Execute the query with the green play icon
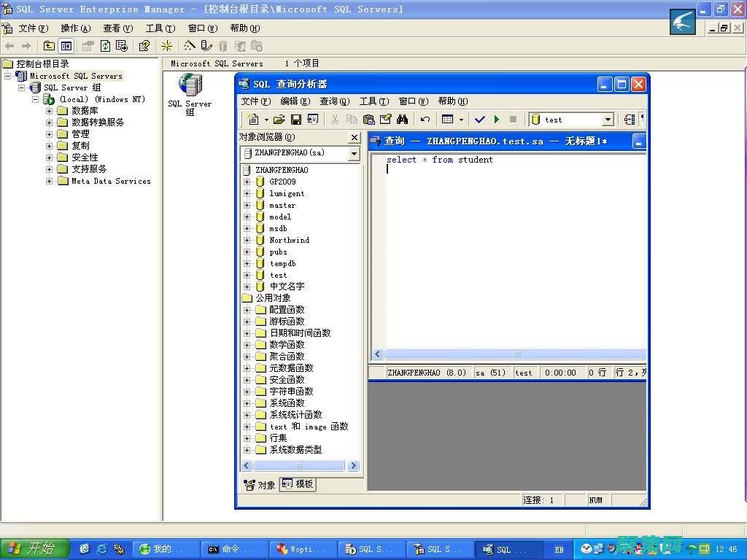Image resolution: width=747 pixels, height=560 pixels. 495,119
